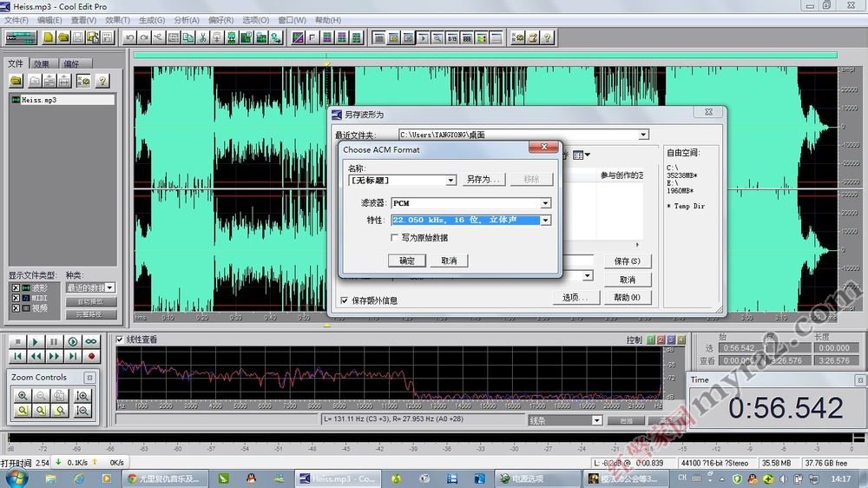Enable loop playback infinity button

point(91,342)
